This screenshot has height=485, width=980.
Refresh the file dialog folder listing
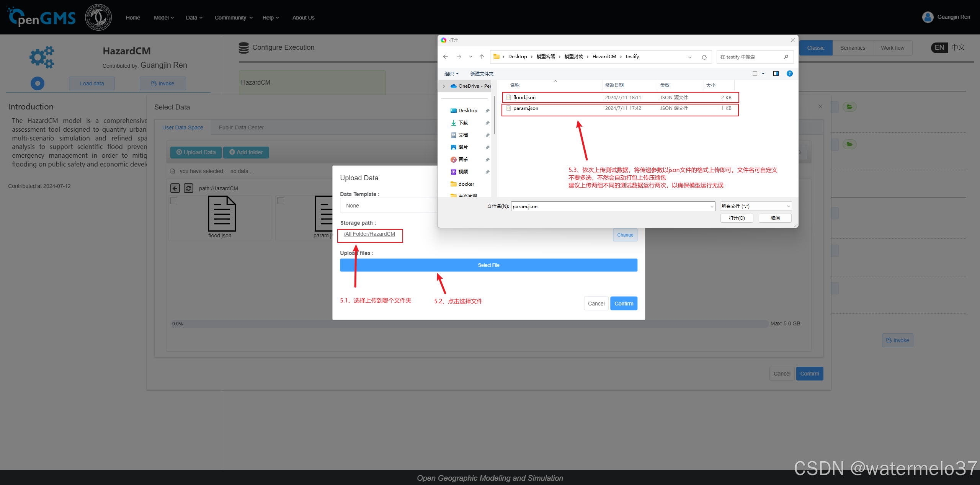(x=704, y=57)
